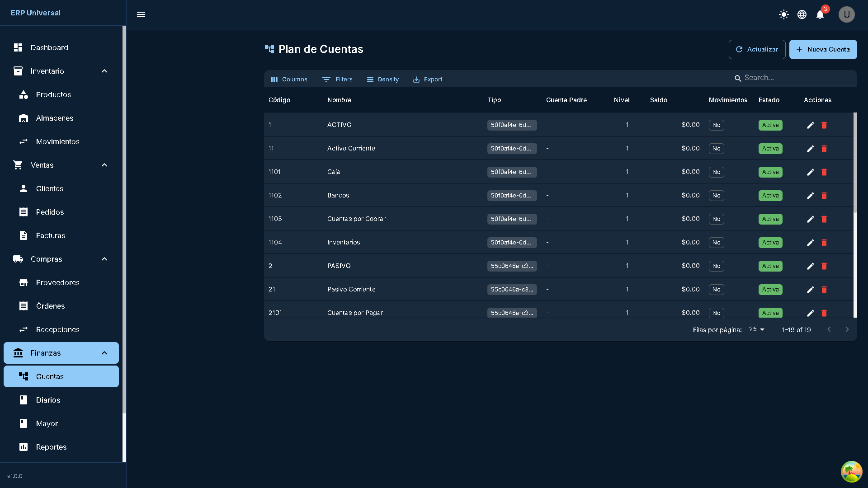This screenshot has width=868, height=488.
Task: Delete the Inventarios account row
Action: 824,243
